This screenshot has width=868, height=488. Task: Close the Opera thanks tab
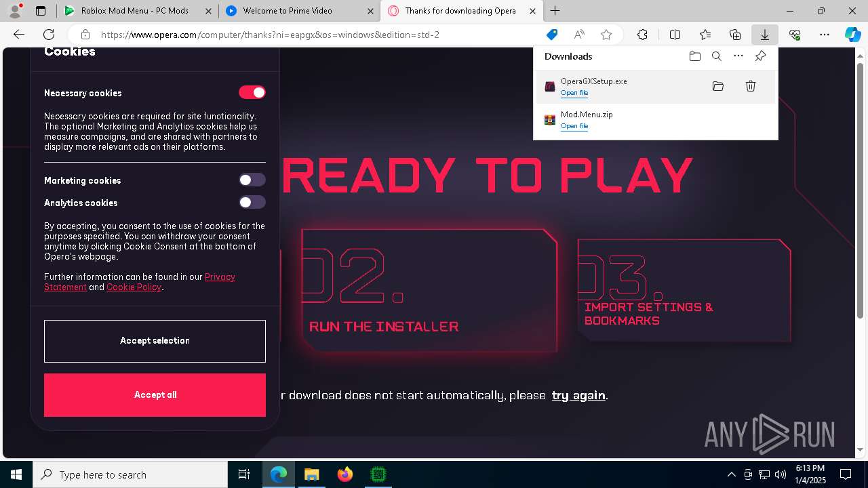pos(533,11)
